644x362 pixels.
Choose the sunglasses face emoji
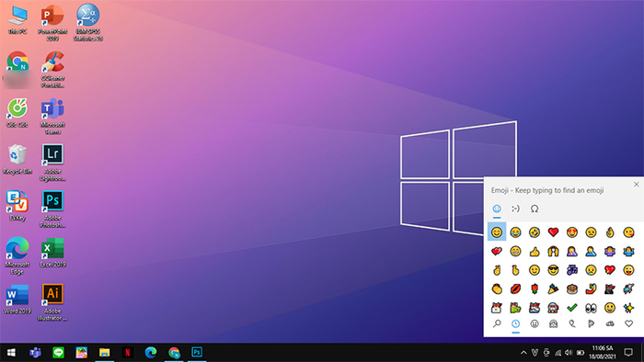[553, 270]
